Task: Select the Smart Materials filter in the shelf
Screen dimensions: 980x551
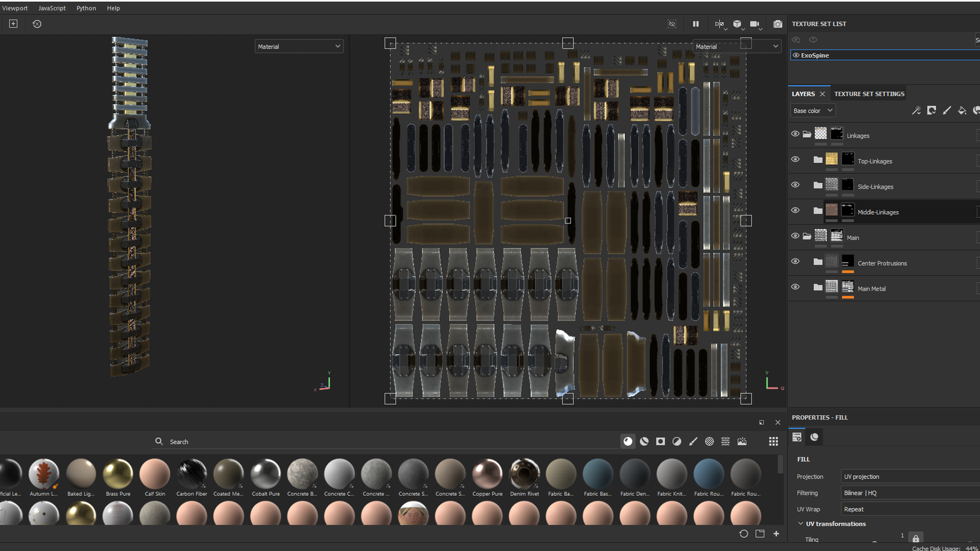Action: pos(644,441)
